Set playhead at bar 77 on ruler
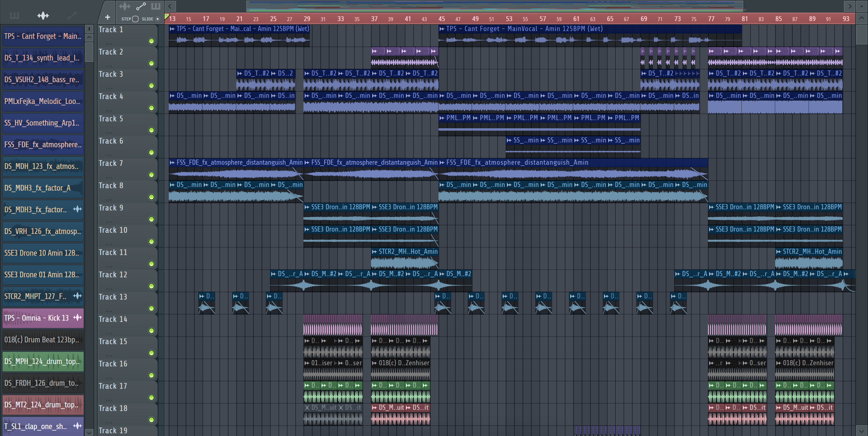The image size is (868, 436). (x=711, y=19)
